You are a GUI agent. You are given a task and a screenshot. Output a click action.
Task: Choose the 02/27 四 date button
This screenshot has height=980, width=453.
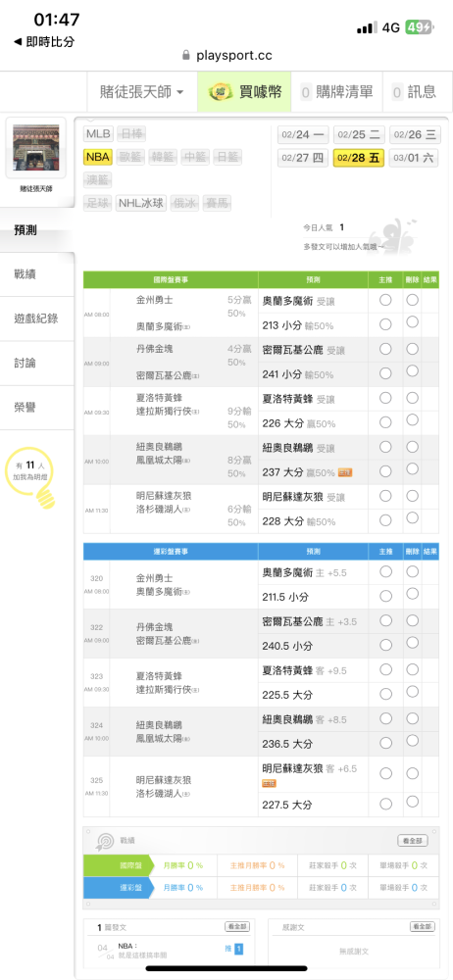pos(303,158)
